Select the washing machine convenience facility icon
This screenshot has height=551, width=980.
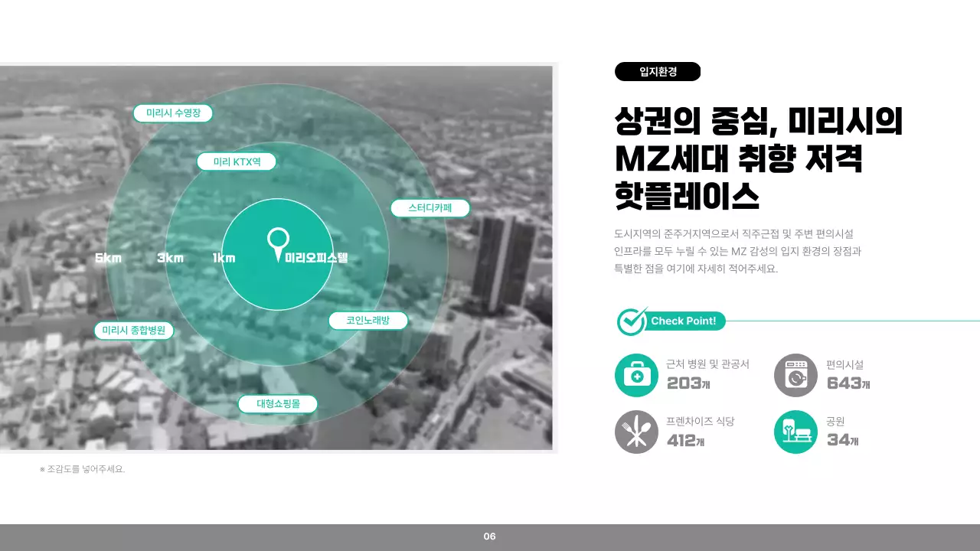tap(795, 374)
